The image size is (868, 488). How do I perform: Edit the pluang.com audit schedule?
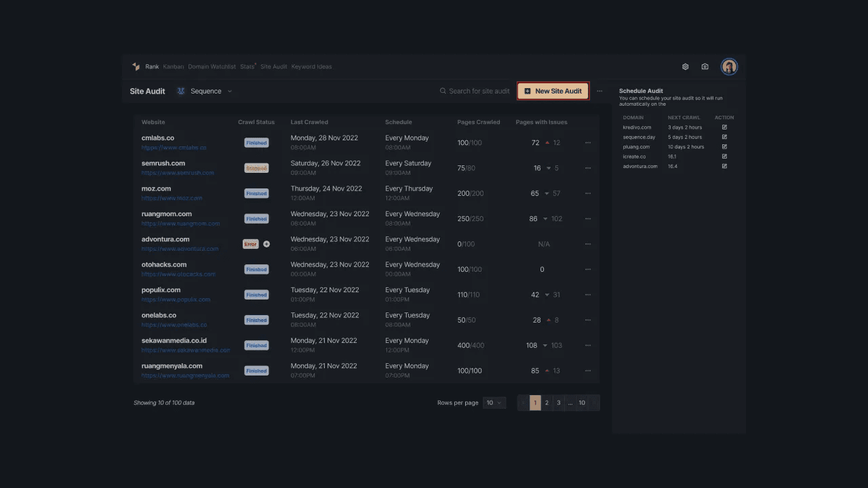tap(724, 146)
